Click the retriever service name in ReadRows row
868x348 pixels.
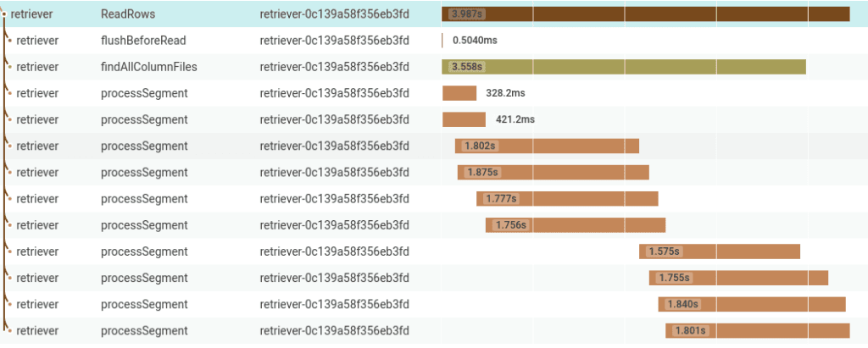click(x=33, y=14)
